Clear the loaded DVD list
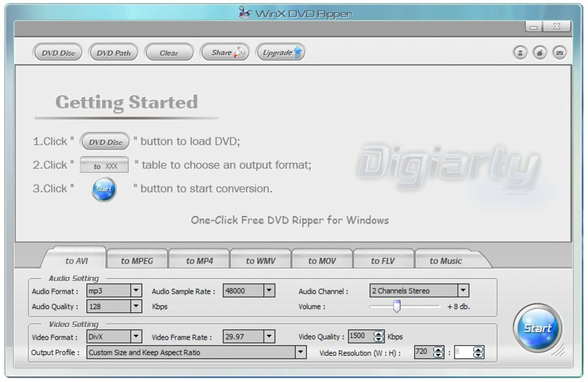This screenshot has width=588, height=382. pos(169,53)
